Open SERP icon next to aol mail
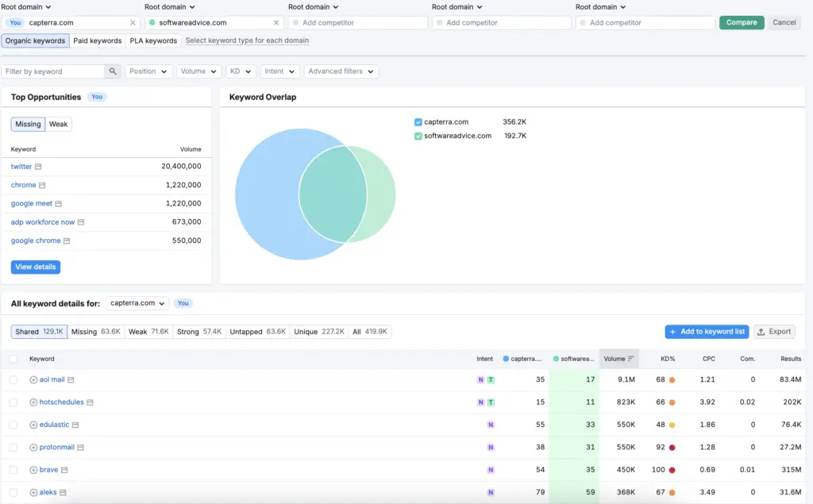 point(71,380)
